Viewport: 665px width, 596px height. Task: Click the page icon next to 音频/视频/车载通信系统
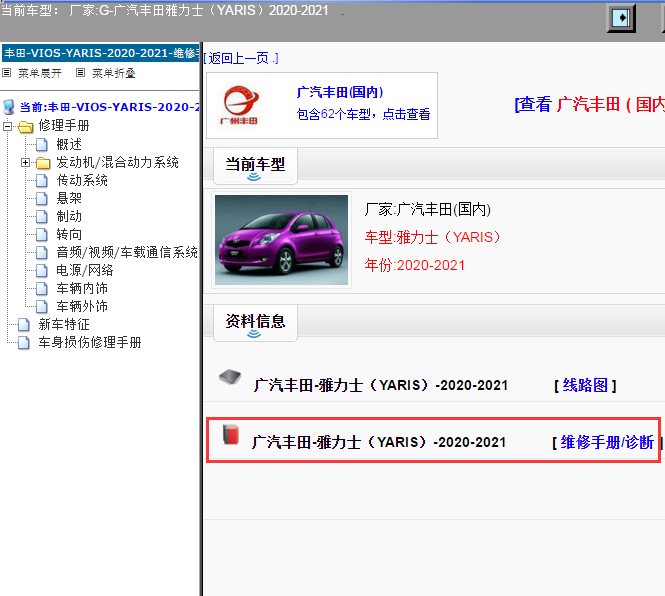pos(42,253)
